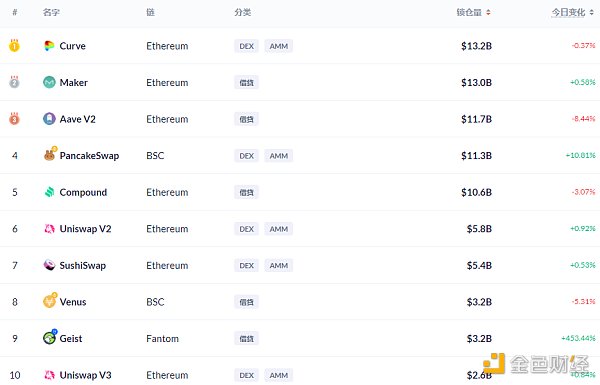Open the Uniswap V3 protocol name link
Image resolution: width=600 pixels, height=385 pixels.
click(x=85, y=375)
